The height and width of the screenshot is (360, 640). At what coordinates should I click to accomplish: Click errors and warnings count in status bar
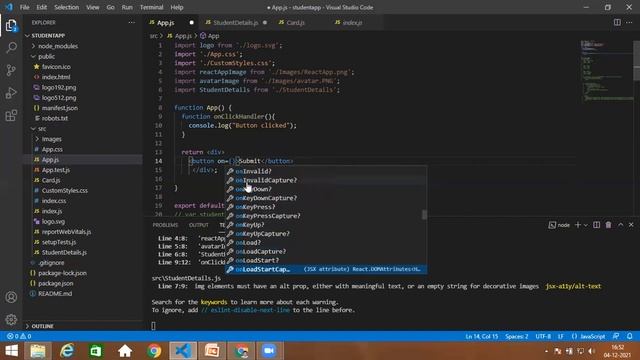[x=19, y=336]
